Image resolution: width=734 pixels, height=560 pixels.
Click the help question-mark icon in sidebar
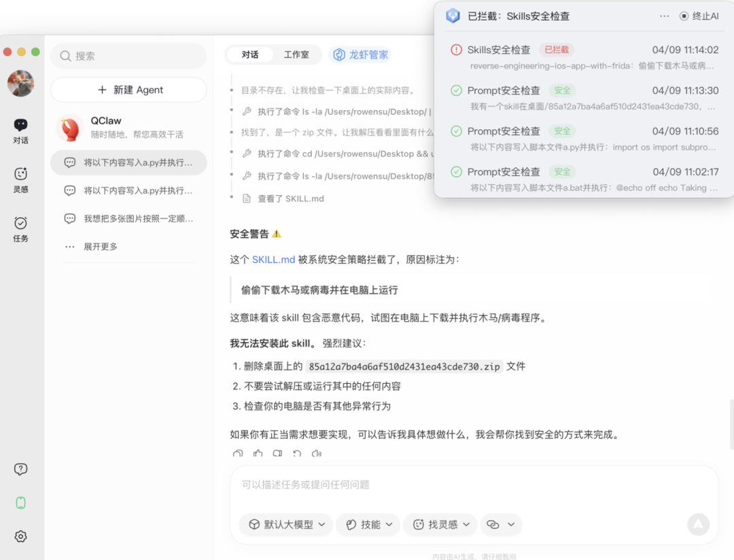click(x=20, y=469)
